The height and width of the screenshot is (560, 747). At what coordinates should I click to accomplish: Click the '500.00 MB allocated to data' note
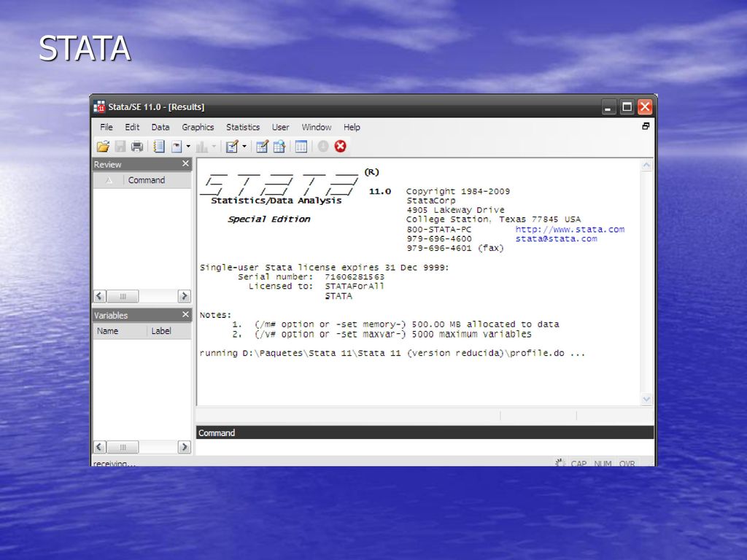pos(485,324)
